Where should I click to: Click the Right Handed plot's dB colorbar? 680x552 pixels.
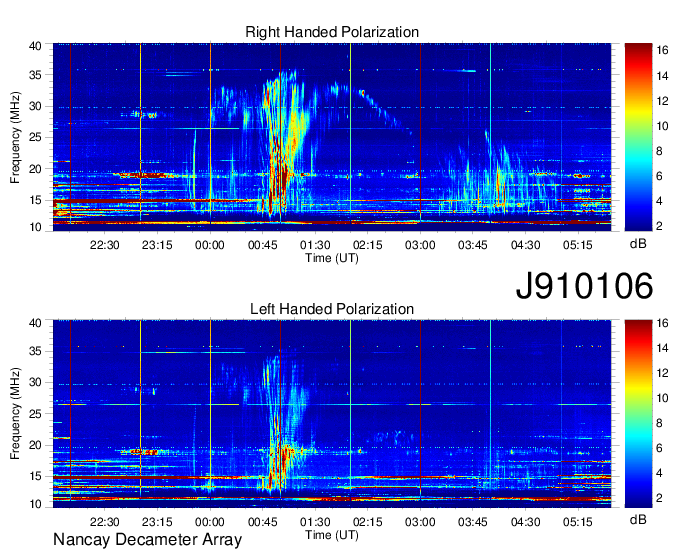[x=638, y=137]
